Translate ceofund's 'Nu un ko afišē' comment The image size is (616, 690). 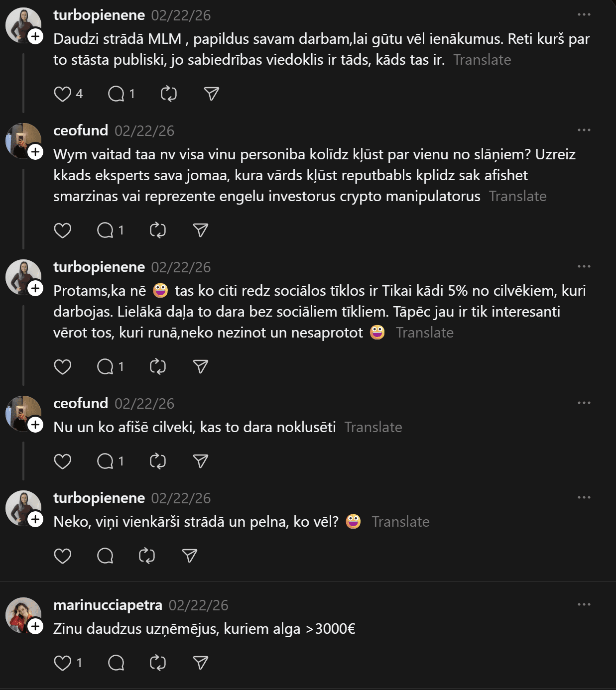[x=373, y=427]
